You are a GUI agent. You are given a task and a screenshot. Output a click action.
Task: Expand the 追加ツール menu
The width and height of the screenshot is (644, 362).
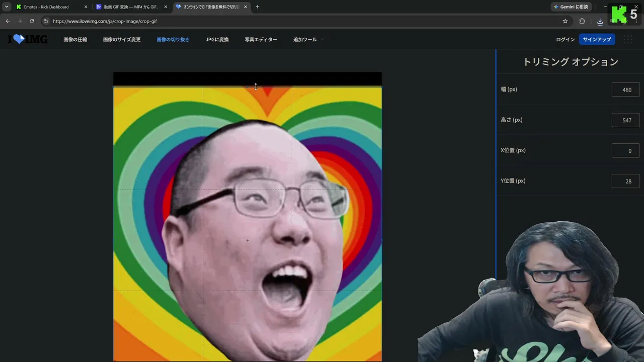click(x=308, y=39)
